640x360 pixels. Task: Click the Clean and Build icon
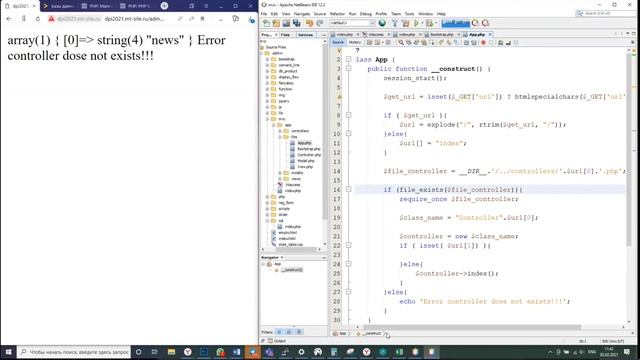click(405, 23)
